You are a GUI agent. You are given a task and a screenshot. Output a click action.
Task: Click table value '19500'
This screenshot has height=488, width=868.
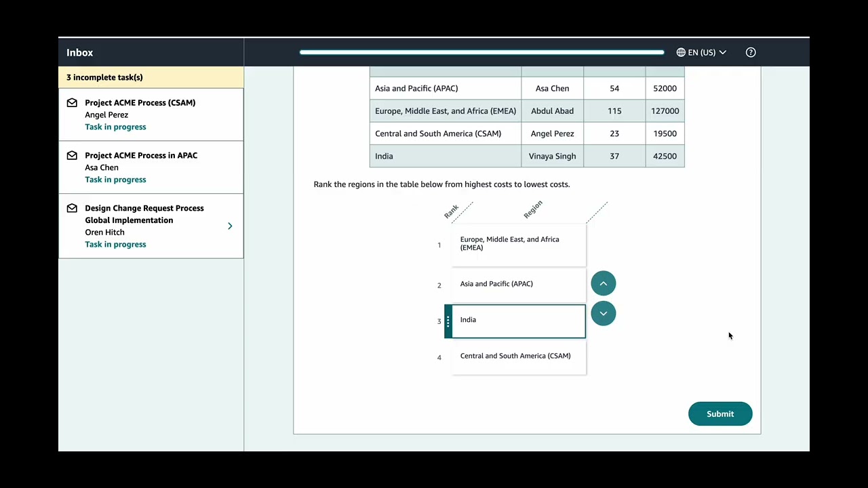665,134
